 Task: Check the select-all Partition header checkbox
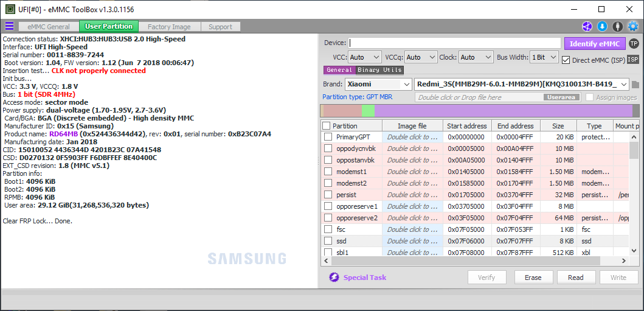(x=326, y=126)
